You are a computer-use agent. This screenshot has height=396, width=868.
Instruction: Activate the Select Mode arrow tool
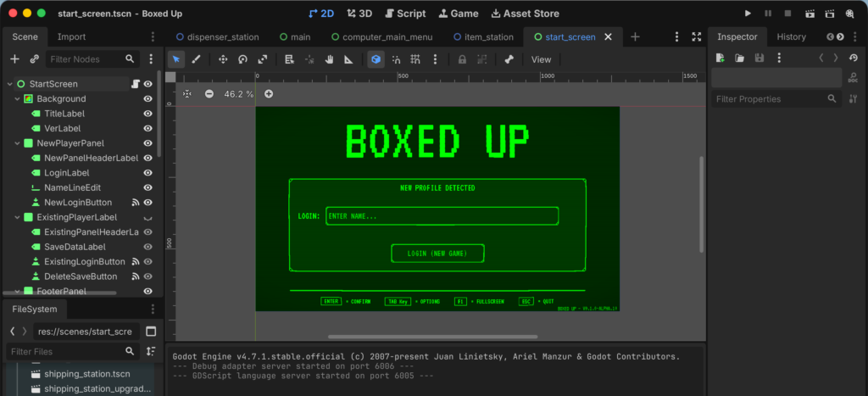pyautogui.click(x=176, y=59)
